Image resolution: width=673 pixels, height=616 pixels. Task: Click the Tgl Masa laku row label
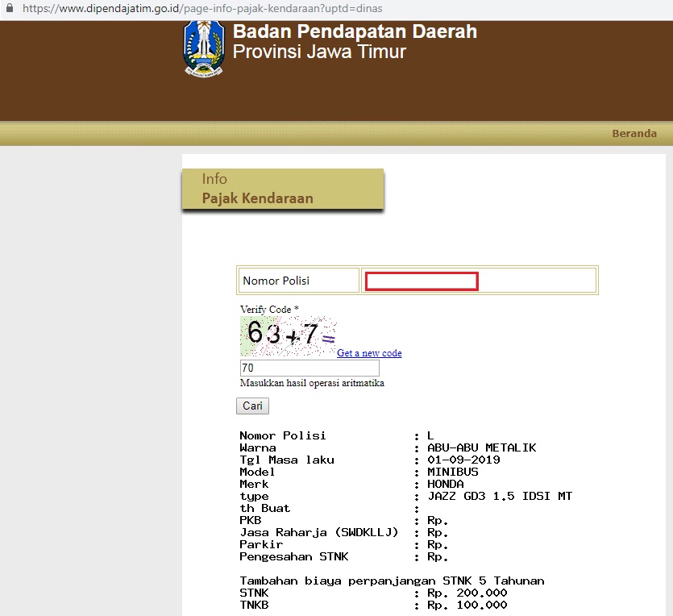287,460
